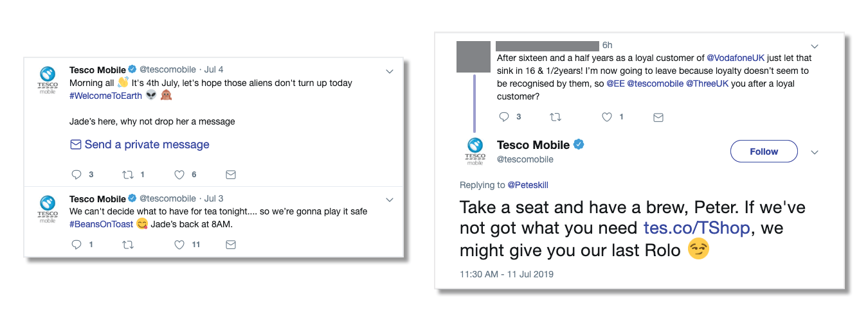Message icon under the Vodafone customer tweet
Screen dimensions: 868x321
pos(658,117)
